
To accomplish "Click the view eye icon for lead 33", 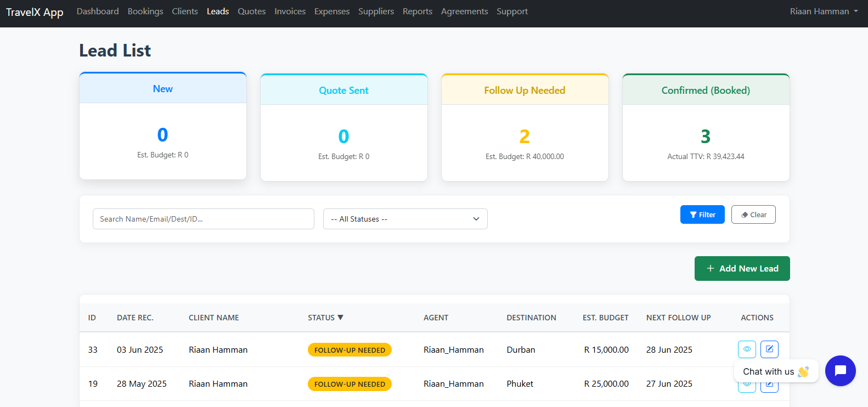I will 747,349.
